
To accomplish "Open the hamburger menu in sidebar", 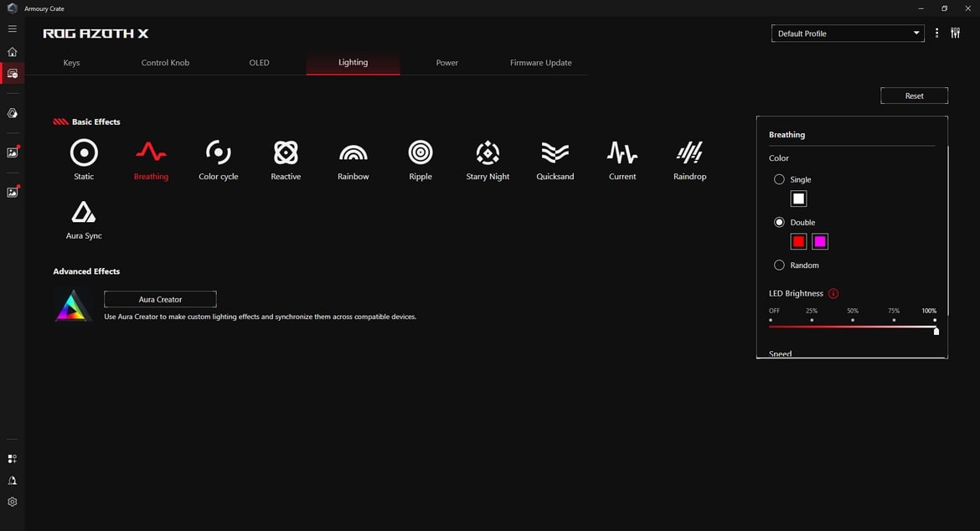I will (x=12, y=28).
